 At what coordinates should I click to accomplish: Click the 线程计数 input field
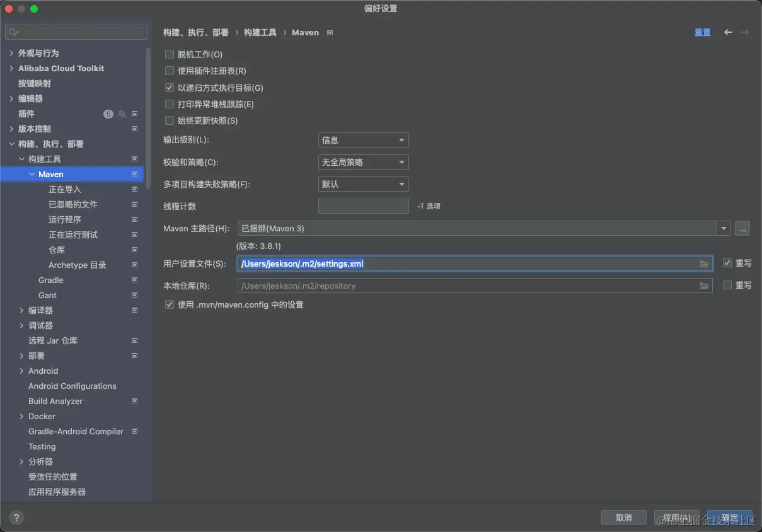[x=364, y=206]
